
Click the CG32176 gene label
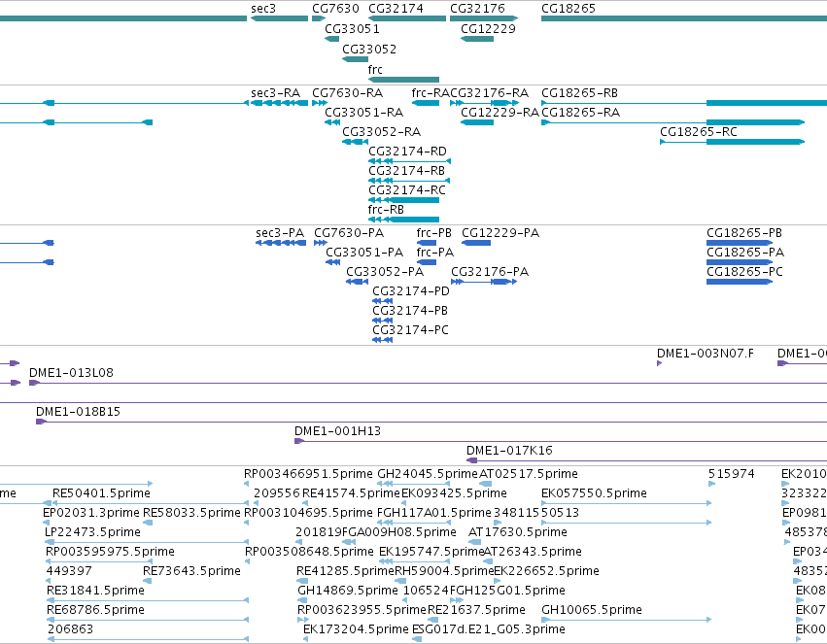[477, 9]
